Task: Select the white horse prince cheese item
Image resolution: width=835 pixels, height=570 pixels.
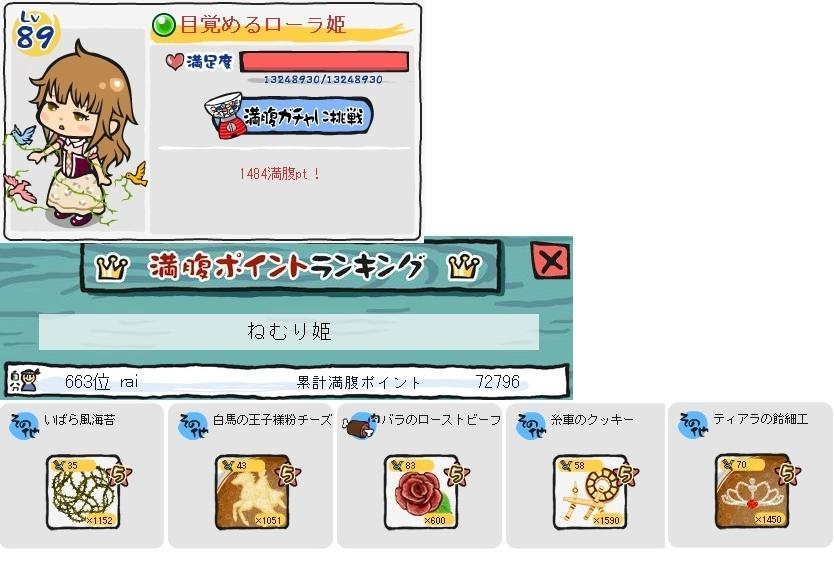Action: (252, 492)
